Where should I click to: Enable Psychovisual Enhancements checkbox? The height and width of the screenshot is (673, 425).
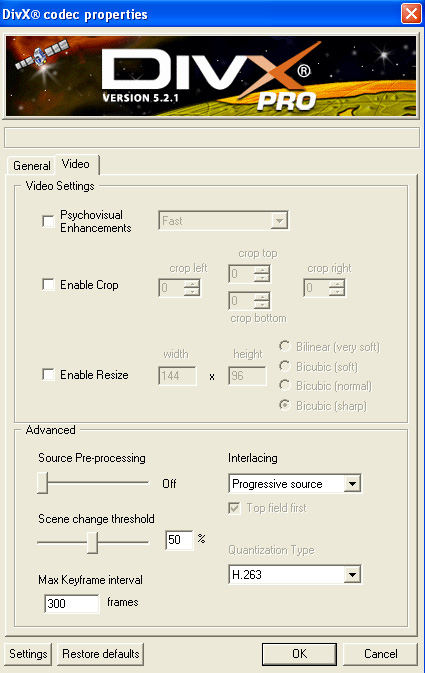tap(49, 221)
